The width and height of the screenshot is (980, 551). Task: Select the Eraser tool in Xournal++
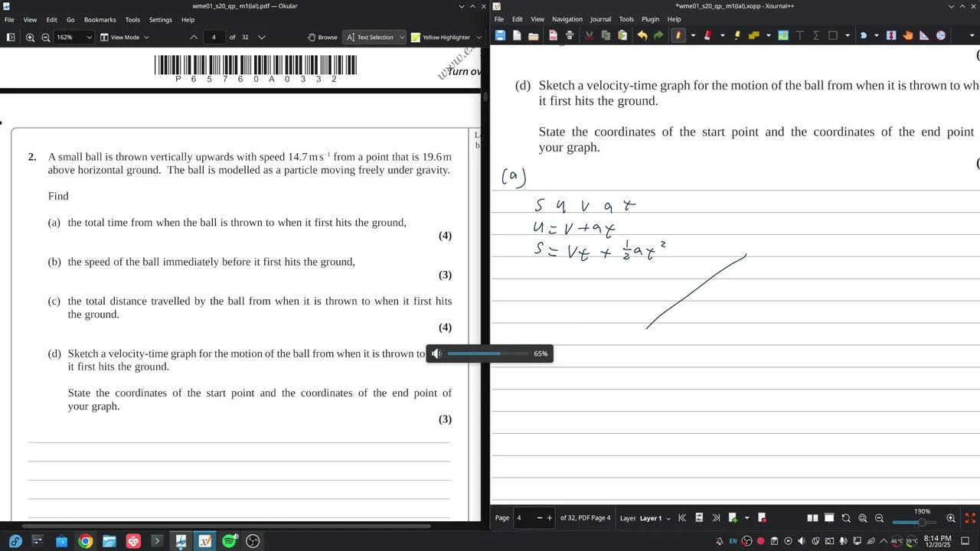click(x=707, y=35)
